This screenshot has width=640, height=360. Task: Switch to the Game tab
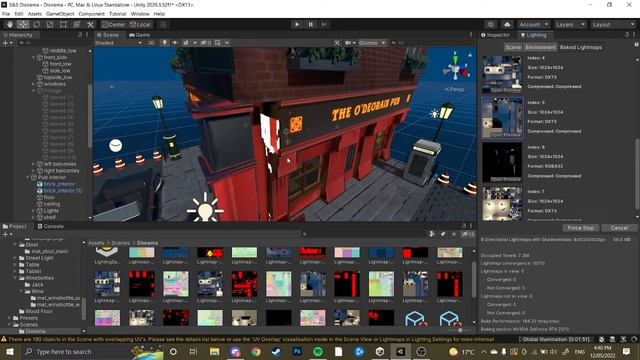139,35
